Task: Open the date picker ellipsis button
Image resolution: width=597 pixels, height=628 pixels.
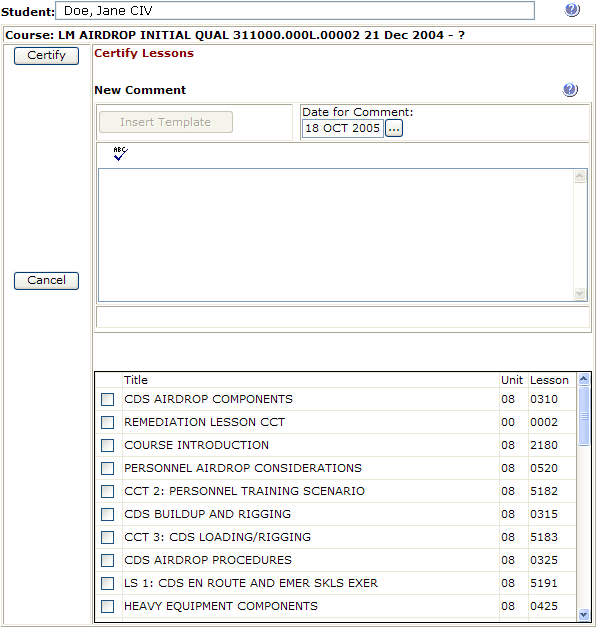Action: (x=394, y=129)
